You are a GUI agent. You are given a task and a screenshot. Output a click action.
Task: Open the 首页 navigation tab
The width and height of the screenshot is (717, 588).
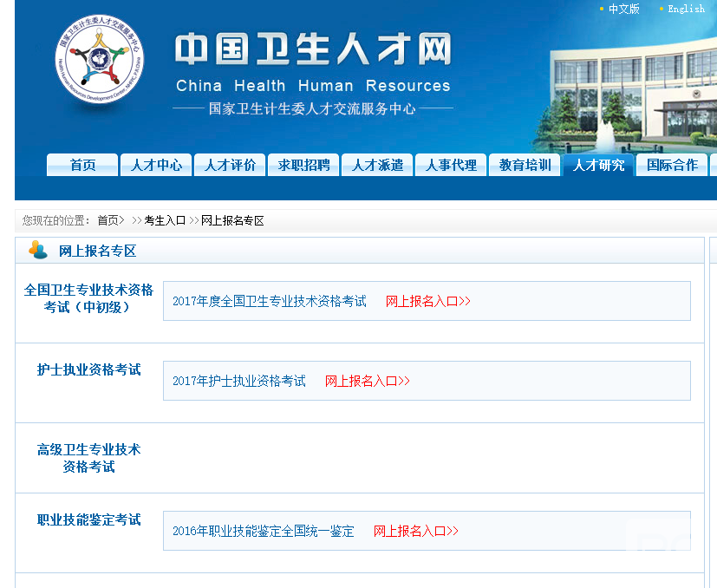[x=82, y=165]
